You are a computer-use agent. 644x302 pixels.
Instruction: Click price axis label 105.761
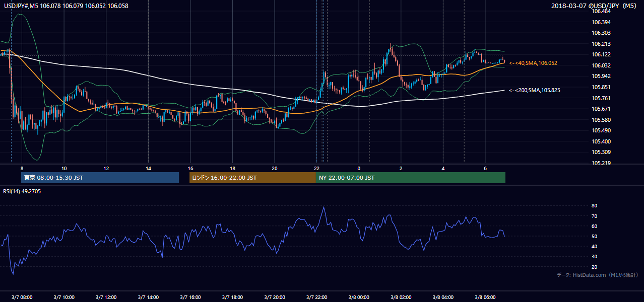pyautogui.click(x=601, y=98)
